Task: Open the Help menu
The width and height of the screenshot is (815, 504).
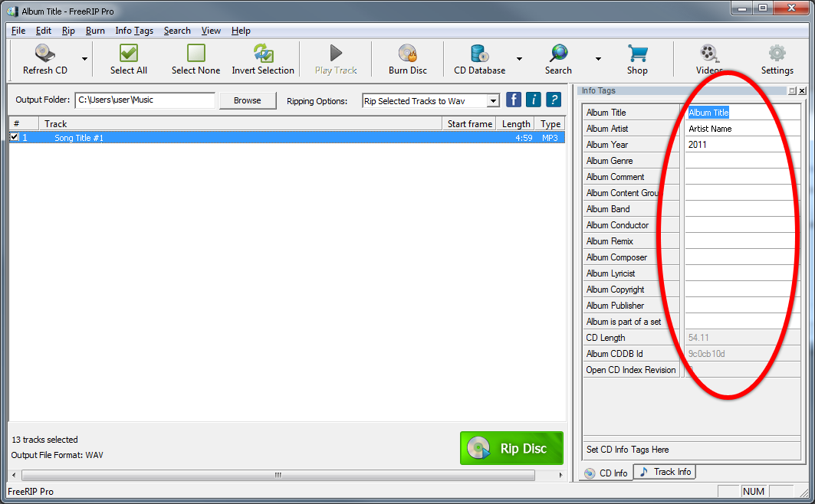Action: [241, 31]
